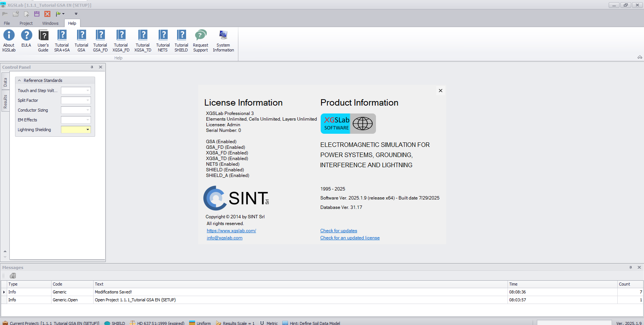
Task: Open the yellow Lightning Shielding dropdown
Action: click(x=88, y=130)
